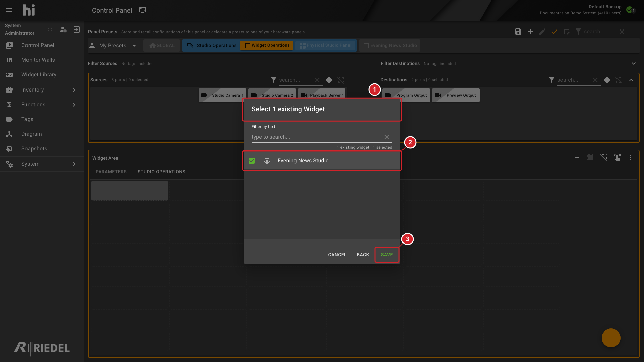The image size is (644, 362).
Task: Deselect all ports icon in Destinations header
Action: click(x=619, y=80)
